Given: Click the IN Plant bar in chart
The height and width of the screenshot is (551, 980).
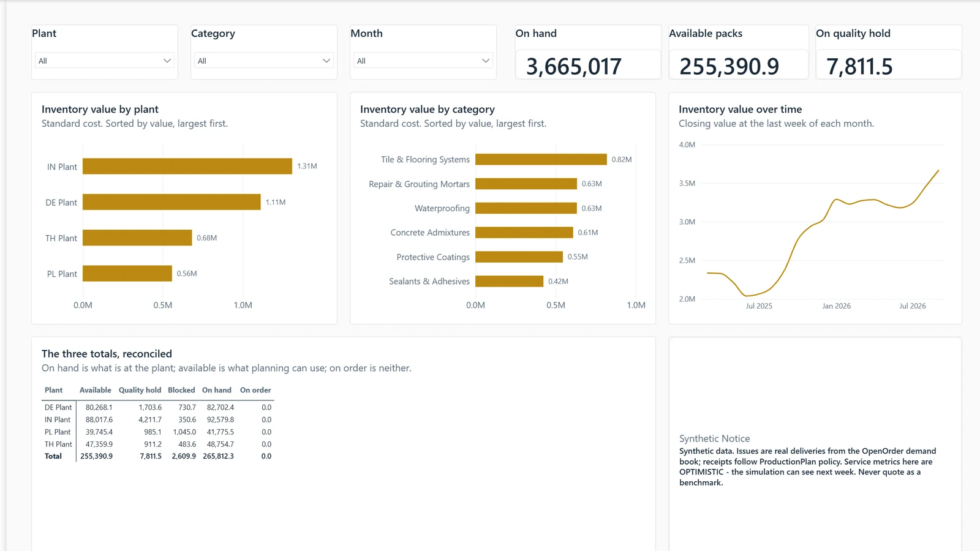Looking at the screenshot, I should coord(187,167).
